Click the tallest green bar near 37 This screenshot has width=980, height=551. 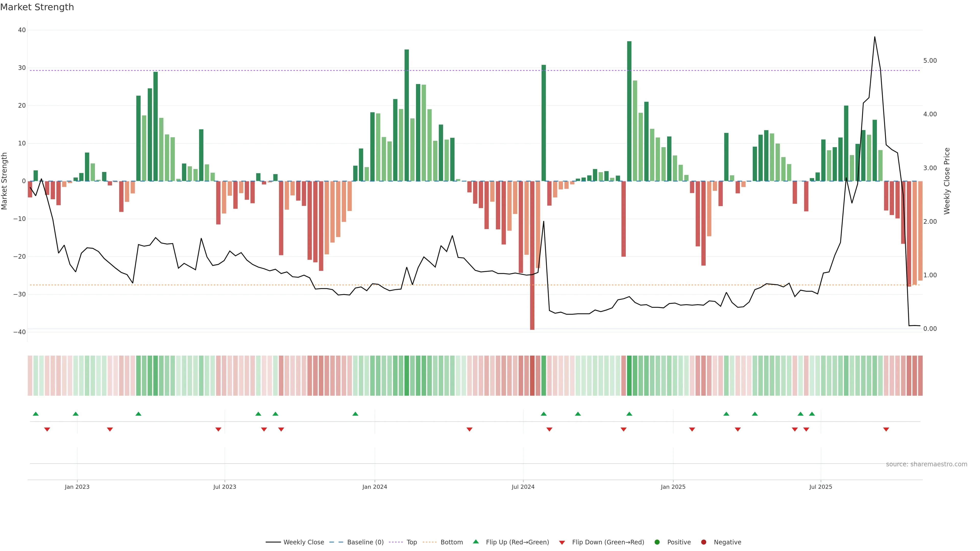[629, 110]
